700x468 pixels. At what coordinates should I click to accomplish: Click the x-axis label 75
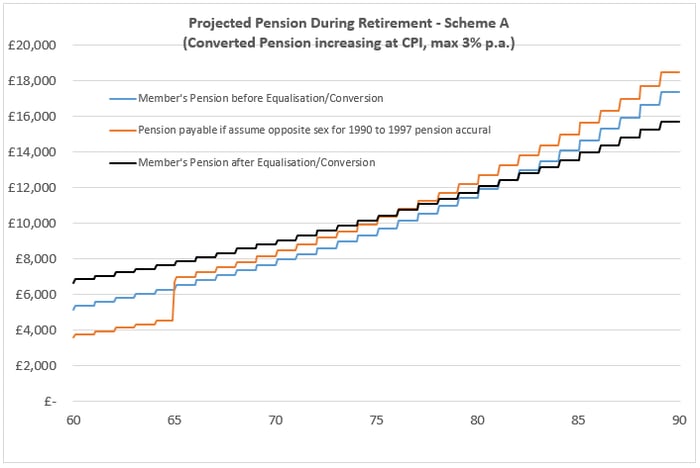click(x=375, y=419)
